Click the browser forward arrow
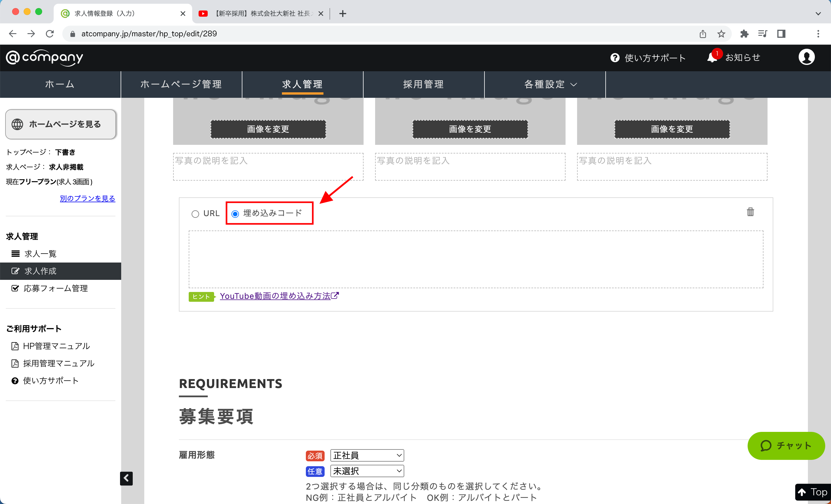 click(x=31, y=33)
